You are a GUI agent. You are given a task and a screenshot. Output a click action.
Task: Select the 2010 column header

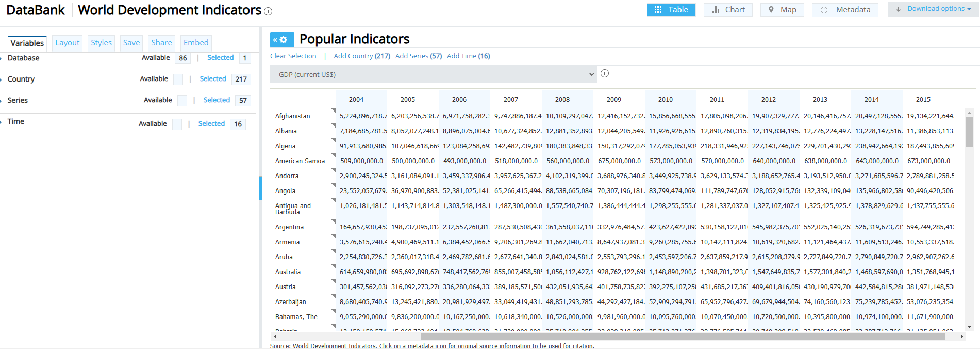(665, 99)
